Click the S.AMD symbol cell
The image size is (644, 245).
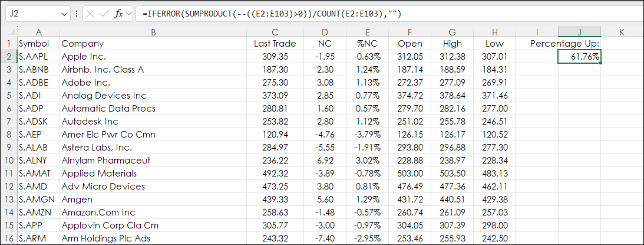pos(39,186)
